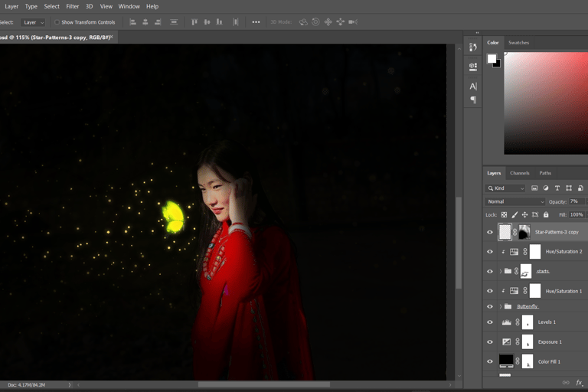588x392 pixels.
Task: Toggle visibility of starts group
Action: pyautogui.click(x=490, y=271)
